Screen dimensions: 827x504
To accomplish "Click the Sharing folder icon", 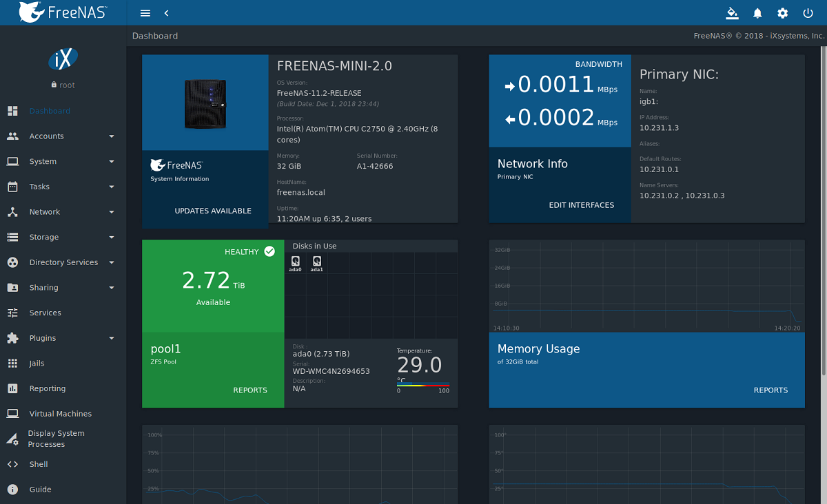I will [x=12, y=288].
